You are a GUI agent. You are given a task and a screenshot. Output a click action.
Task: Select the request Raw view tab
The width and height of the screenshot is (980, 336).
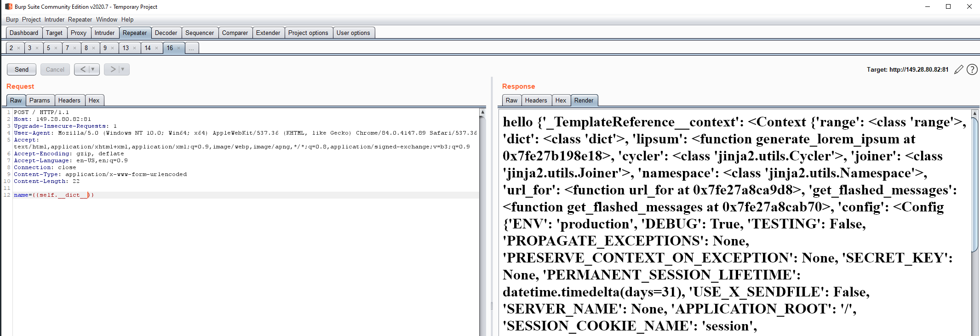(16, 100)
